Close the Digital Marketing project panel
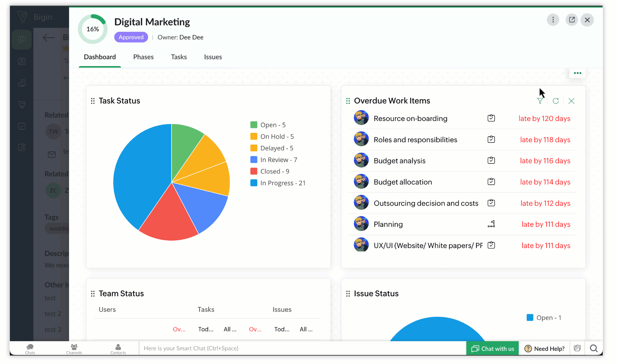This screenshot has width=617, height=364. 587,20
